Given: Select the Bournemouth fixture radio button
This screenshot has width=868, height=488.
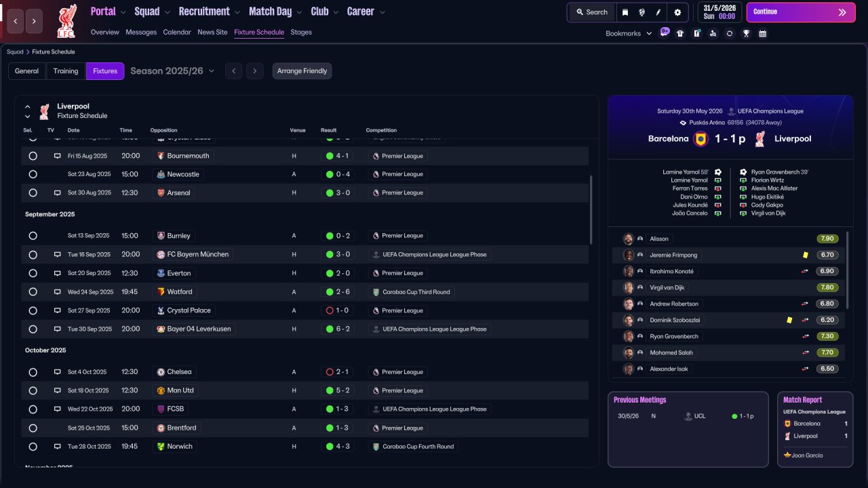Looking at the screenshot, I should pos(33,156).
